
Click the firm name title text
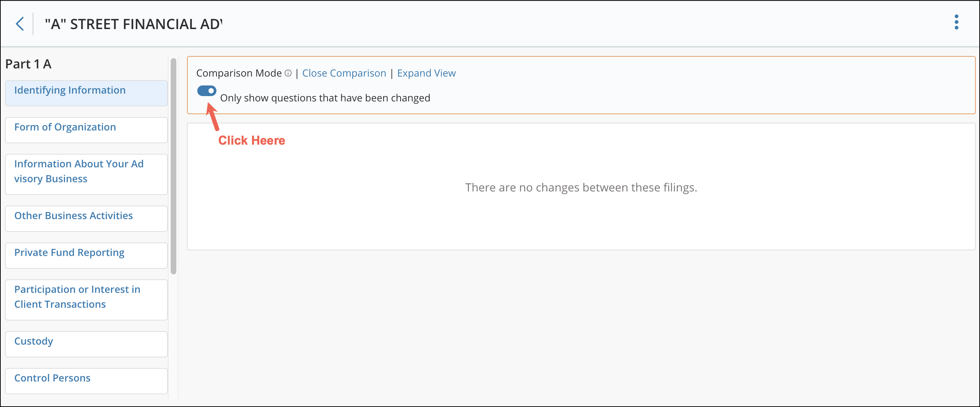133,24
